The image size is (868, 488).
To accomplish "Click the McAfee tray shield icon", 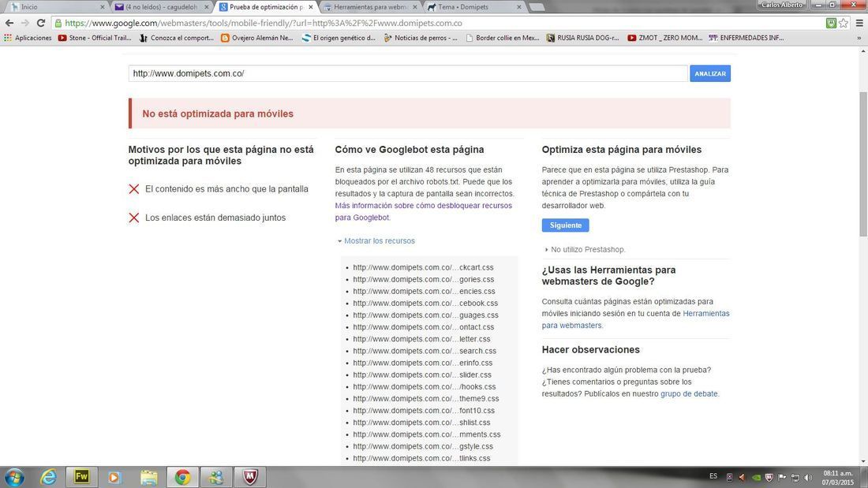I will [x=769, y=477].
